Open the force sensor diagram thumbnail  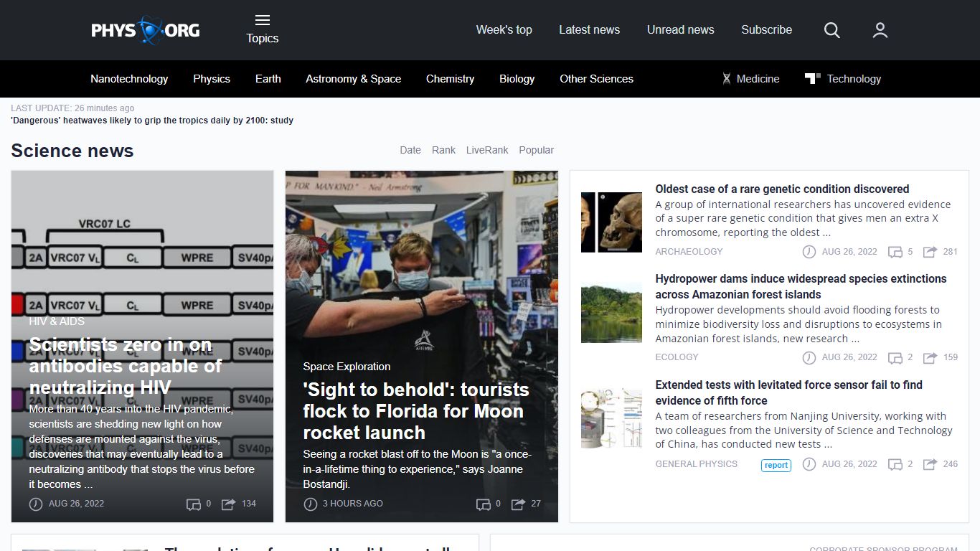[611, 418]
